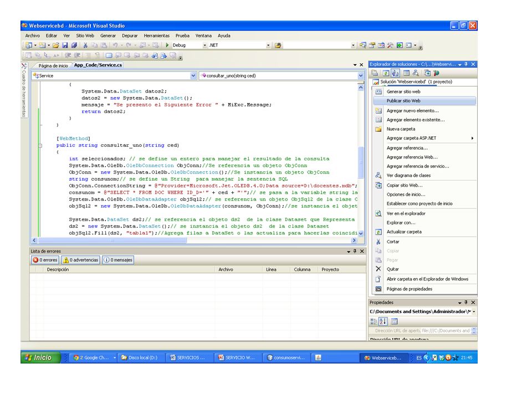This screenshot has height=399, width=532.
Task: Toggle the '0 advertencias' filter button
Action: coord(81,260)
